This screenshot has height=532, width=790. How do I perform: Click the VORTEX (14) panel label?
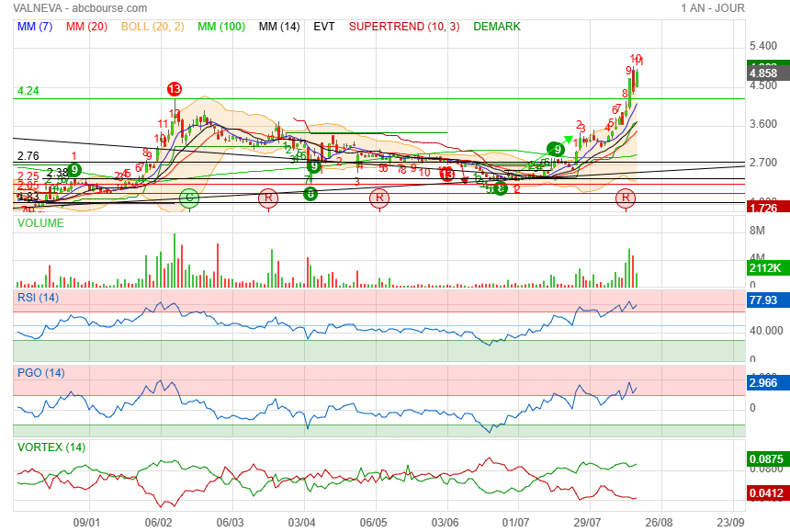51,447
